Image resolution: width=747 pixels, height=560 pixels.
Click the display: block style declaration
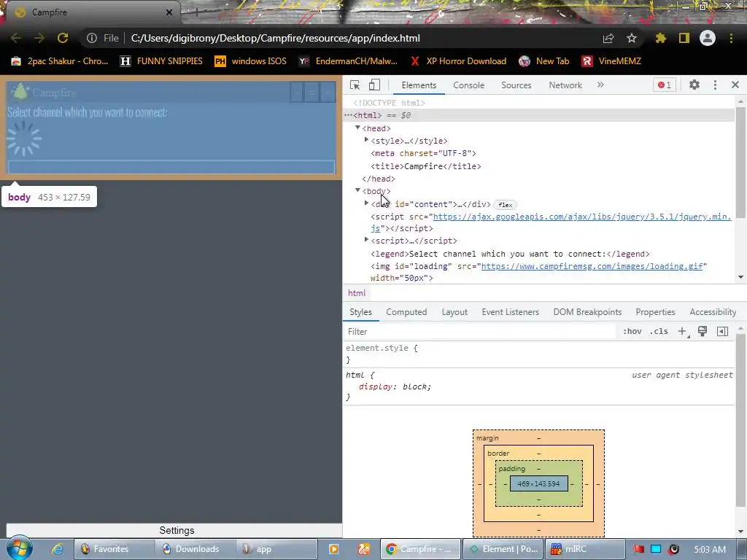(x=395, y=386)
